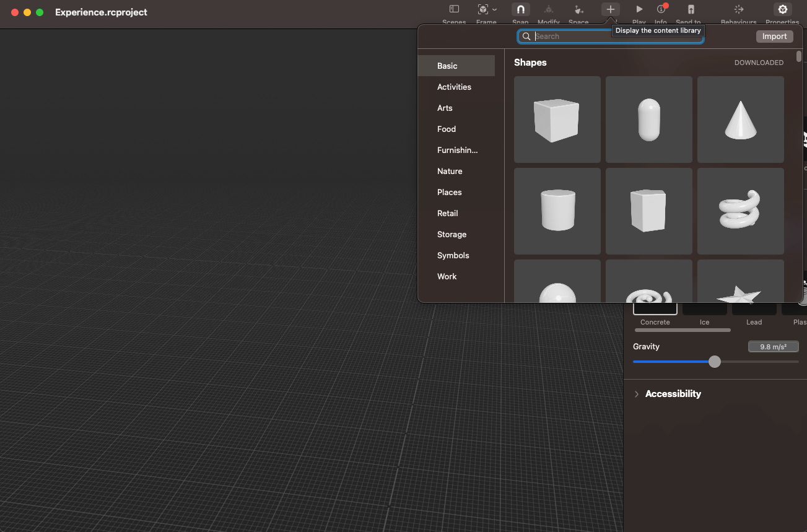Expand the Accessibility section
The height and width of the screenshot is (532, 807).
click(636, 394)
